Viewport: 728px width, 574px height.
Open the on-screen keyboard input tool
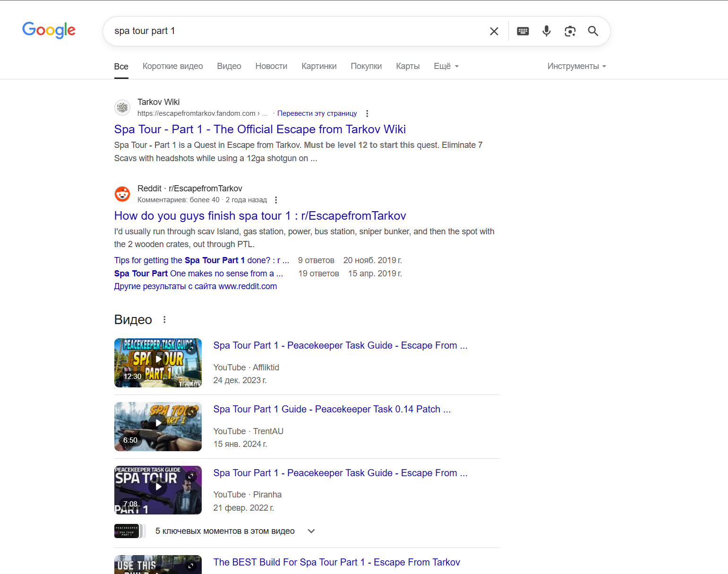(523, 31)
